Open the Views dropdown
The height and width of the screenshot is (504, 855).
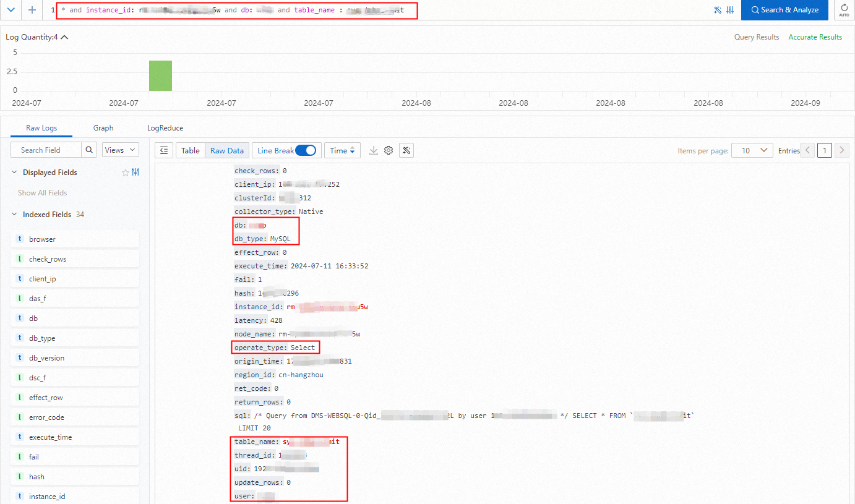[x=121, y=150]
